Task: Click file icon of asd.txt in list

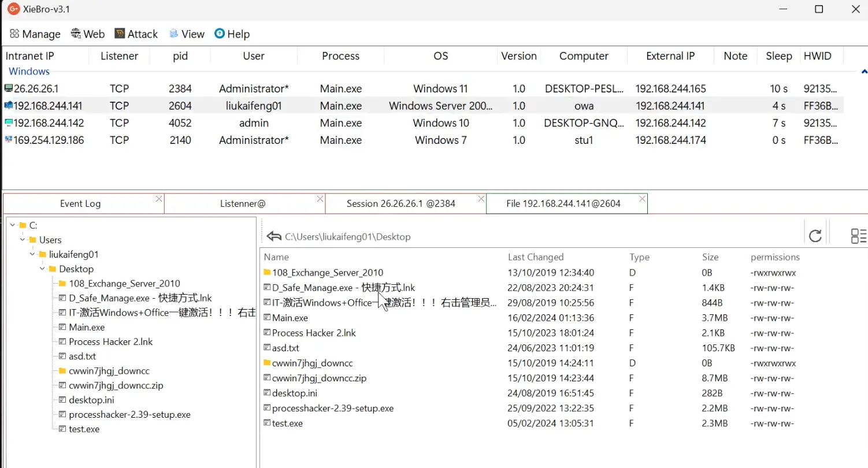Action: click(267, 348)
